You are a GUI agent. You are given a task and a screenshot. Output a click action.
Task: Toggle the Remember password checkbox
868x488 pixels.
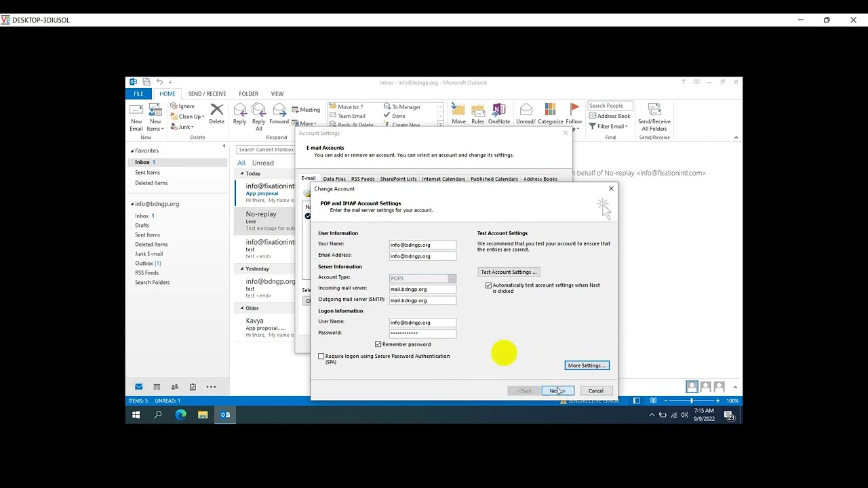pos(378,344)
